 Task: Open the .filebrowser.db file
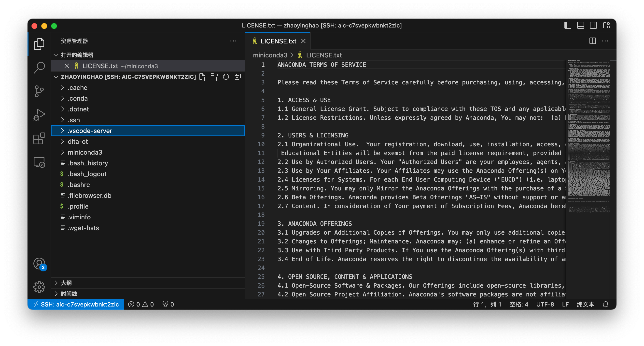148,196
